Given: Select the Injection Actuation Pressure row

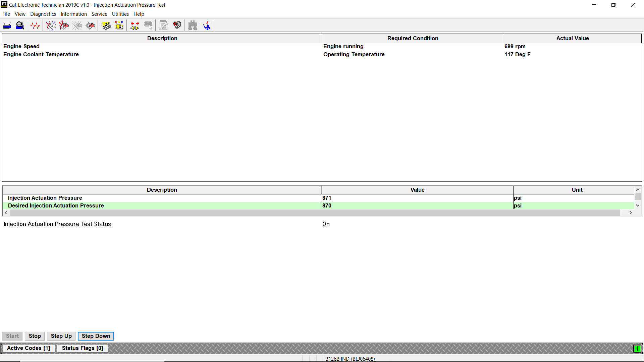Looking at the screenshot, I should point(318,198).
